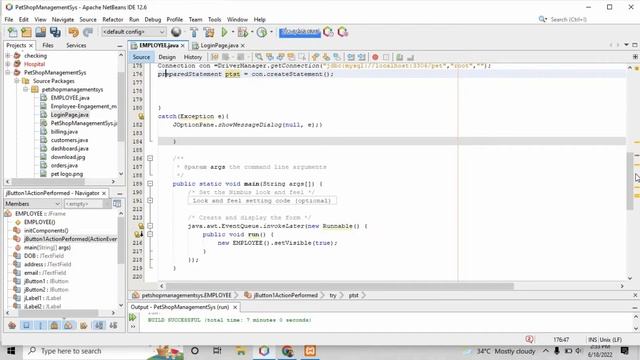Click the Profile Project clock icon

(x=262, y=32)
